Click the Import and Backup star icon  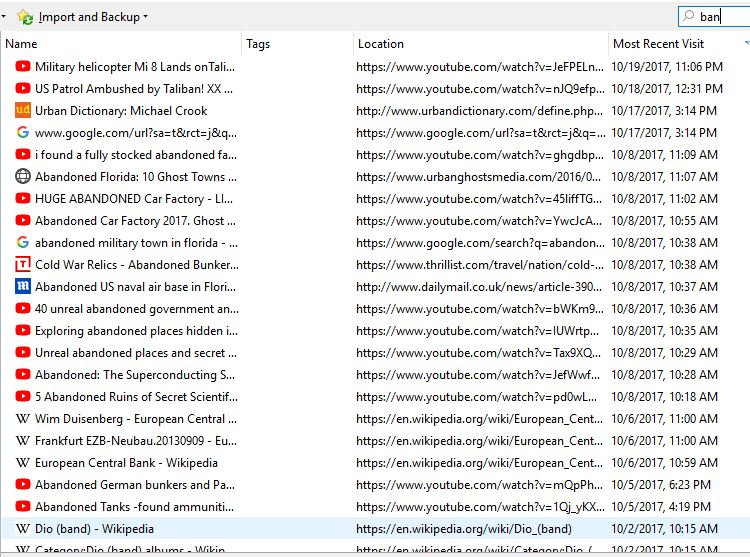pyautogui.click(x=25, y=17)
